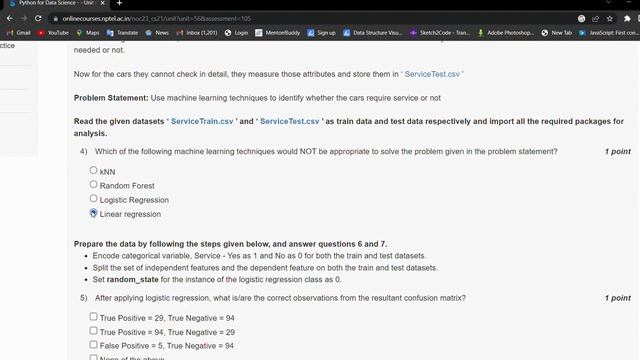
Task: Click the 1 point label for question 5
Action: click(x=618, y=298)
